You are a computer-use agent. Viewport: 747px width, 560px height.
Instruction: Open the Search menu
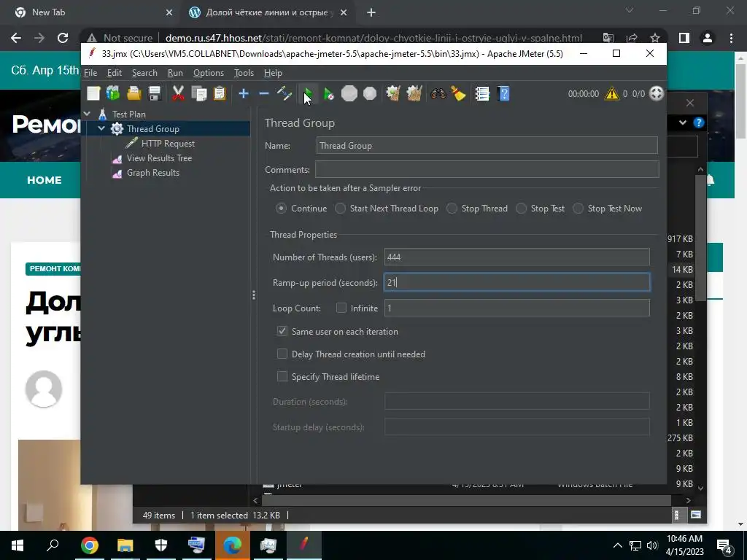tap(144, 73)
